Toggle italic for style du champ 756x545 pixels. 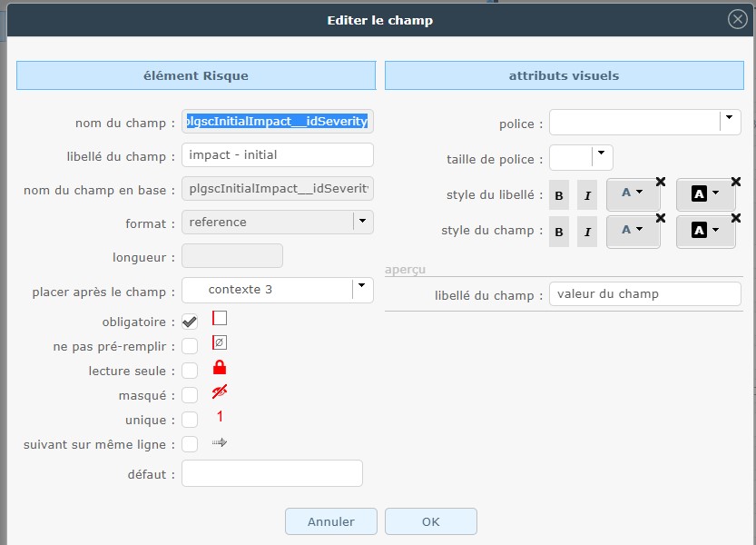coord(587,232)
